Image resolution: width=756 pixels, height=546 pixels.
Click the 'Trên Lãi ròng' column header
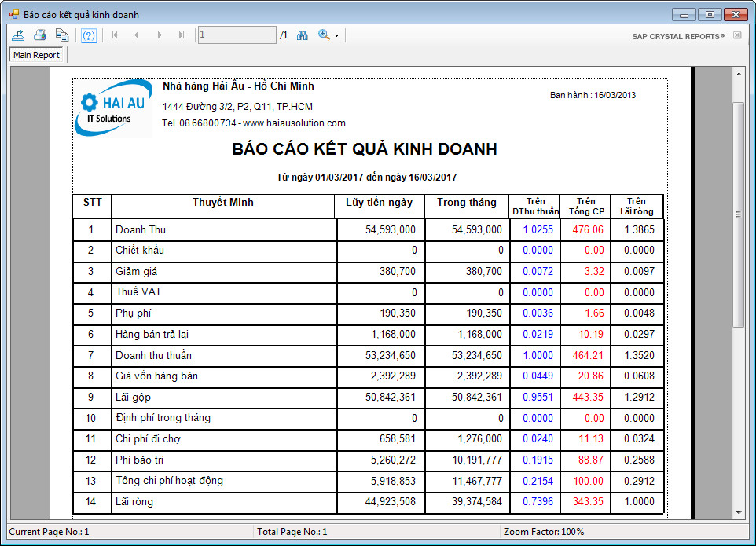[637, 207]
